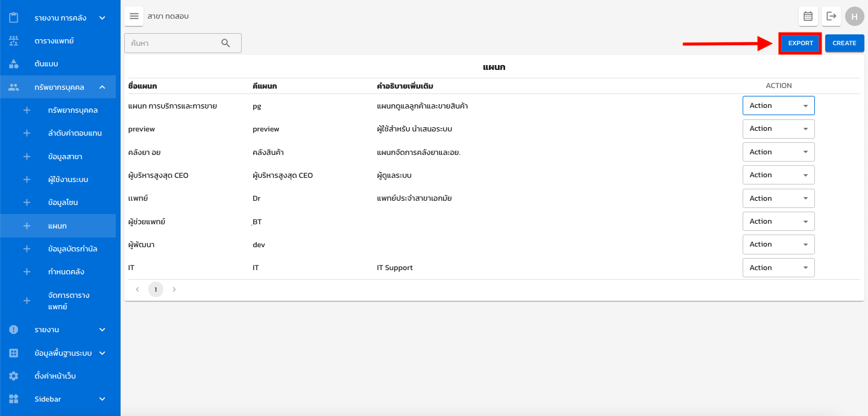
Task: Open Action dropdown for ผู้พัฒนา row
Action: click(778, 244)
